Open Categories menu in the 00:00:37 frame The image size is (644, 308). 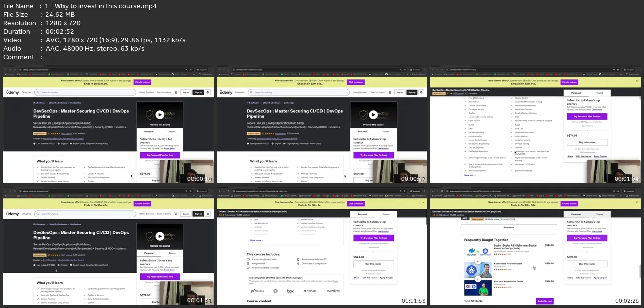[x=240, y=92]
